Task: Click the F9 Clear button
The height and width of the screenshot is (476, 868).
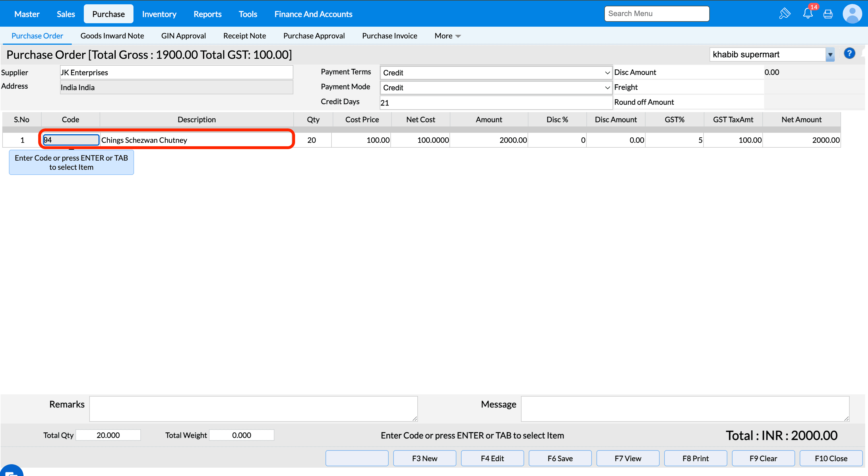Action: (x=763, y=458)
